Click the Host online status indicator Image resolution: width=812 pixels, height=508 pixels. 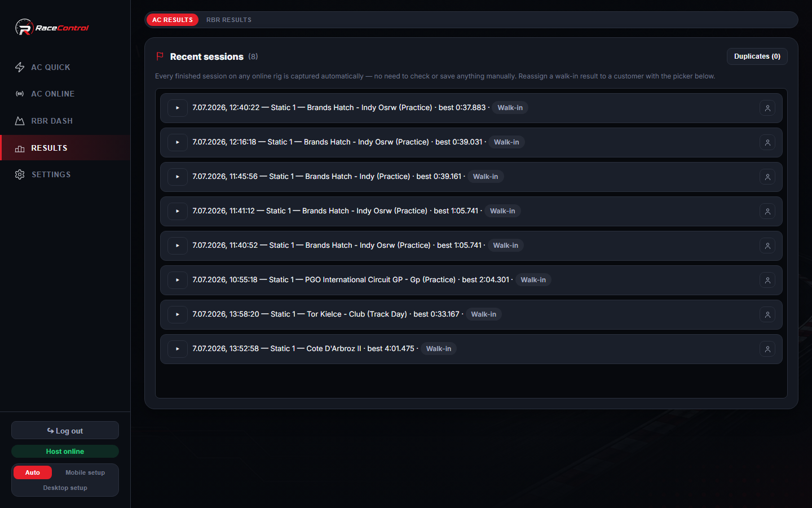point(65,452)
